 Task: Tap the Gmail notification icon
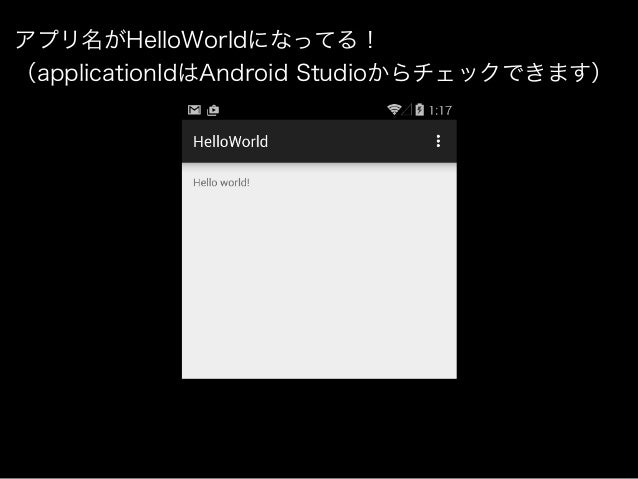tap(194, 110)
